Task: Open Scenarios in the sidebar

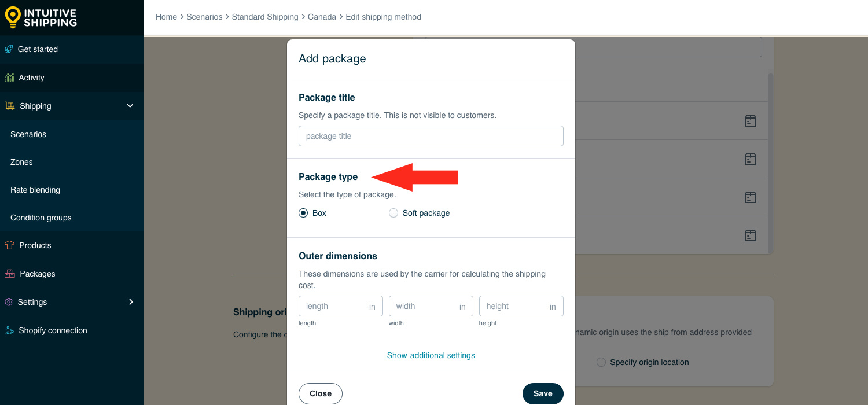Action: (x=28, y=134)
